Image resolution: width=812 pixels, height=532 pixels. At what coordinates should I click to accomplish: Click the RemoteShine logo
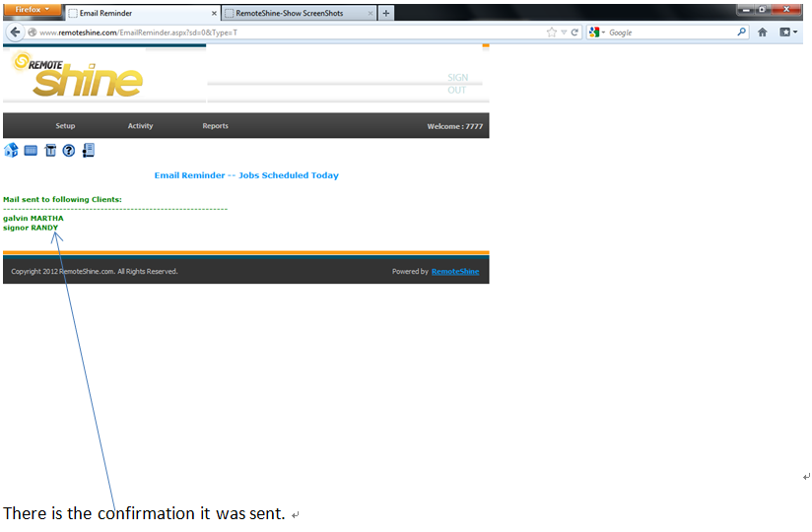pos(78,75)
